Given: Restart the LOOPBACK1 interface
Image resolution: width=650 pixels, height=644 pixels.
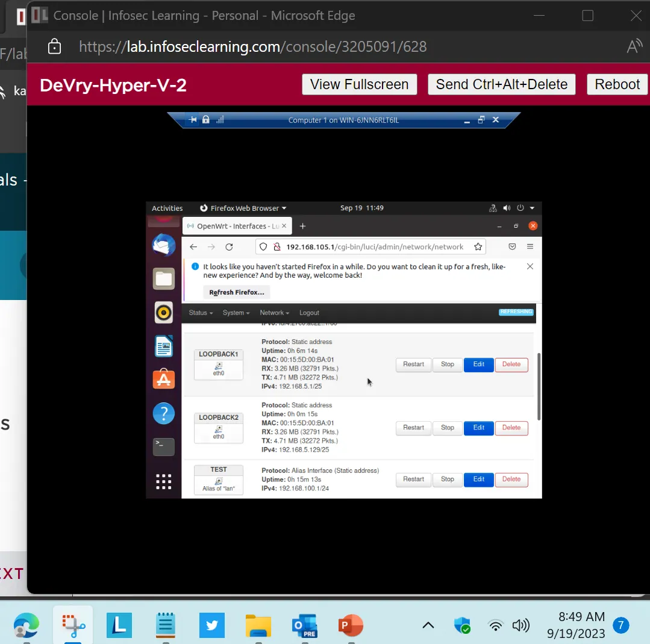Looking at the screenshot, I should [x=413, y=364].
